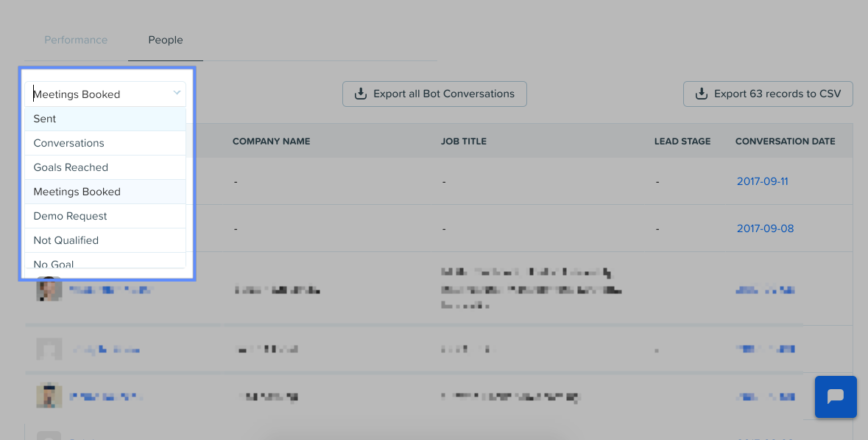The width and height of the screenshot is (868, 440).
Task: Open the chat widget icon
Action: point(836,397)
